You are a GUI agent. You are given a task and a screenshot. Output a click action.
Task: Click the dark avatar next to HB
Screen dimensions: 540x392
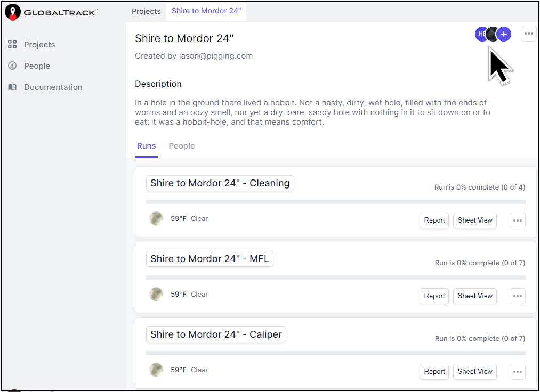[x=493, y=34]
